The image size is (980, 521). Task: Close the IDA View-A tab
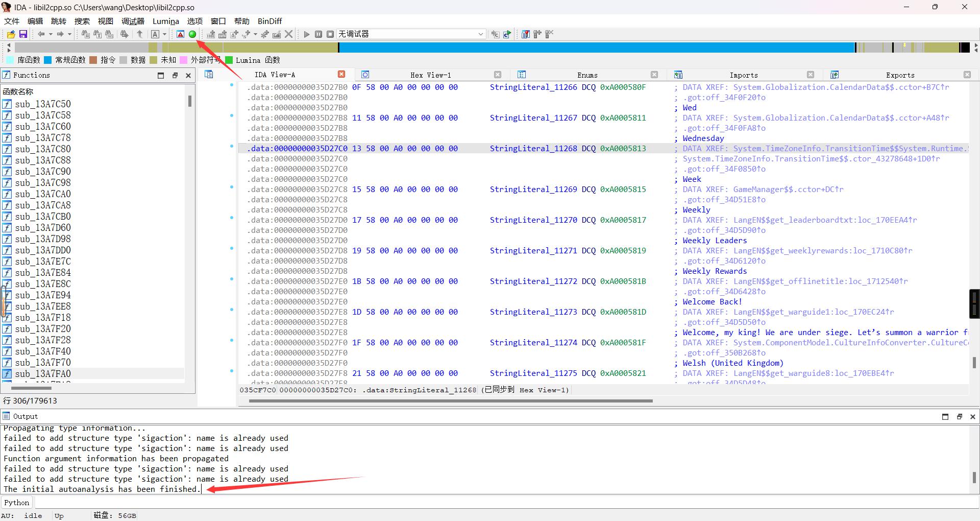tap(342, 75)
